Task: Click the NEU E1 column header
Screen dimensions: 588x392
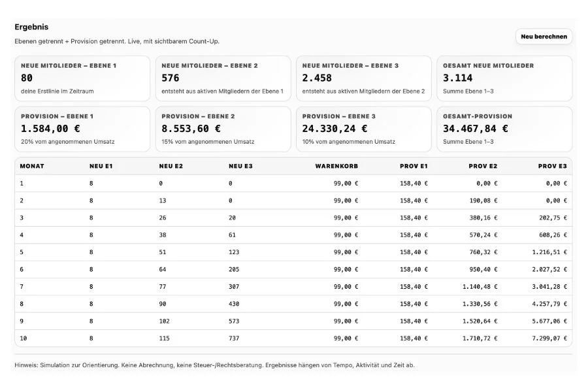Action: point(101,166)
